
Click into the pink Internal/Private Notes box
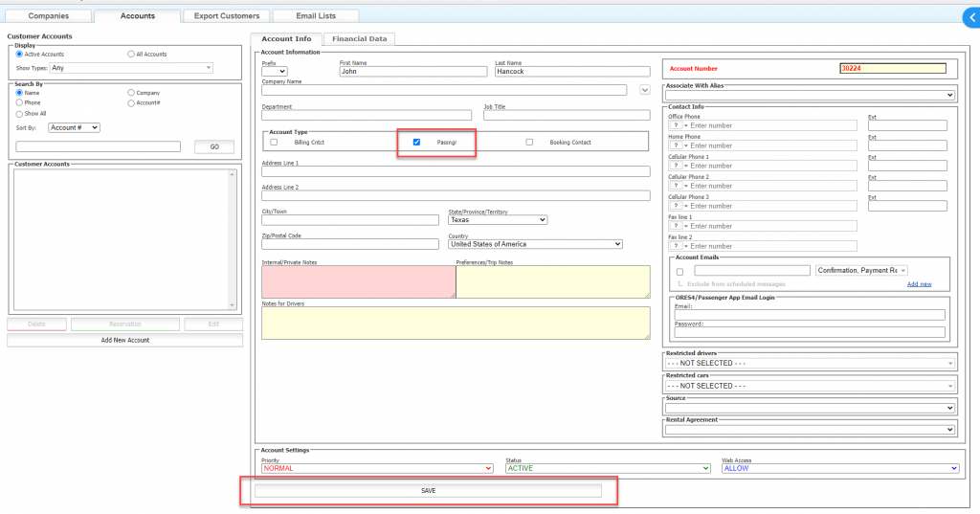click(x=358, y=282)
